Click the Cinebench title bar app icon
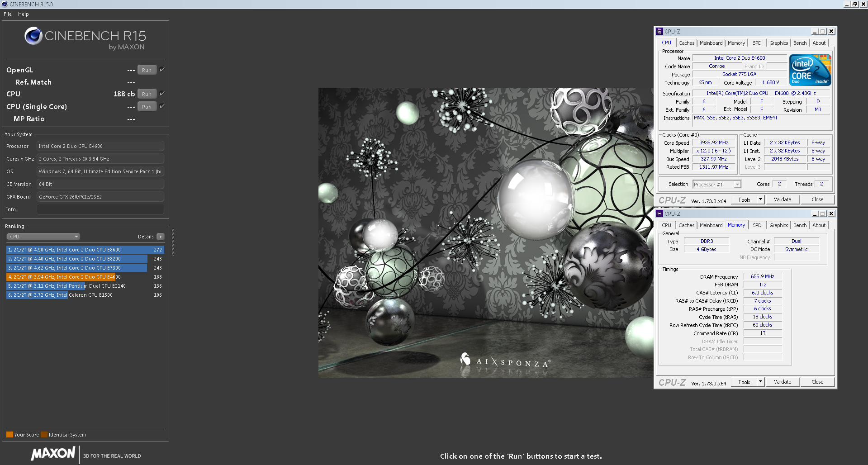 click(x=5, y=4)
